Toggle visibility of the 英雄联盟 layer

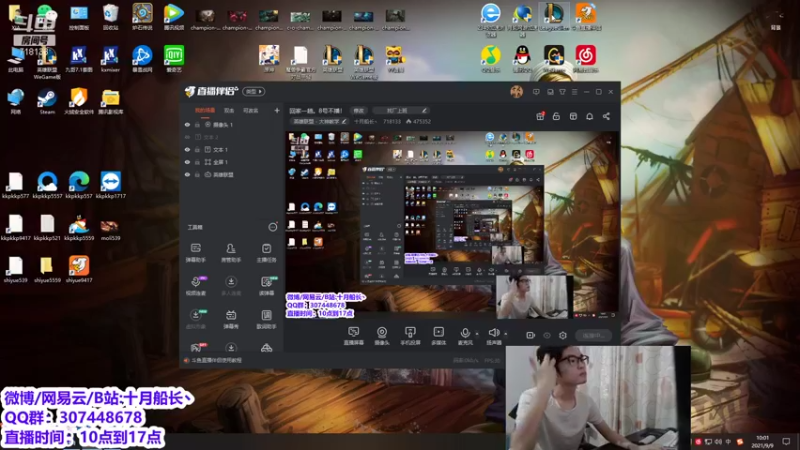click(187, 174)
